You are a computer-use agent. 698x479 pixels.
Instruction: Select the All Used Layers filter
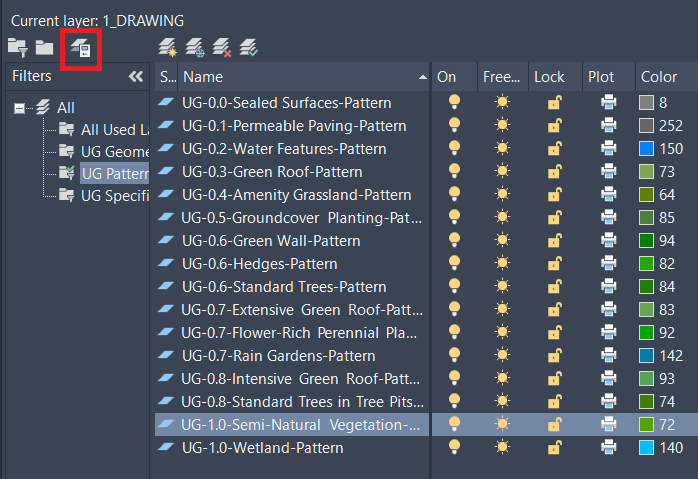pyautogui.click(x=113, y=129)
